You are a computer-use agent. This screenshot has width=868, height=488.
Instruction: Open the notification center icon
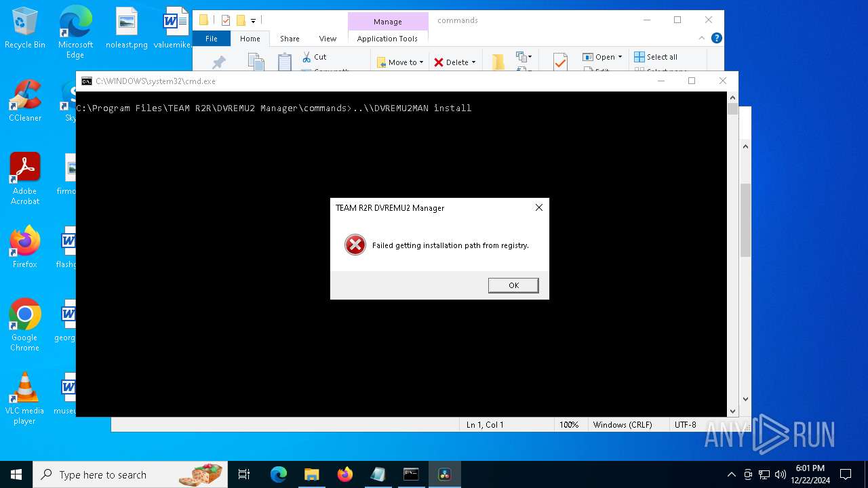[846, 474]
